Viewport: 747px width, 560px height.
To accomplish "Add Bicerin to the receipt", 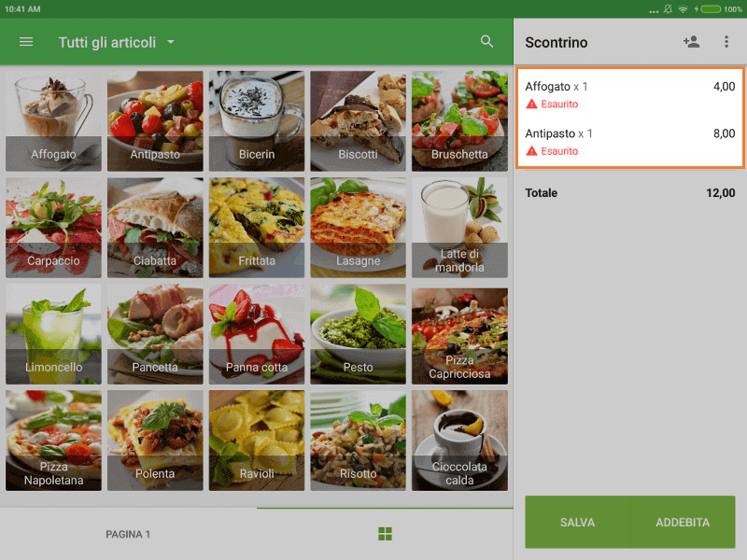I will tap(256, 121).
